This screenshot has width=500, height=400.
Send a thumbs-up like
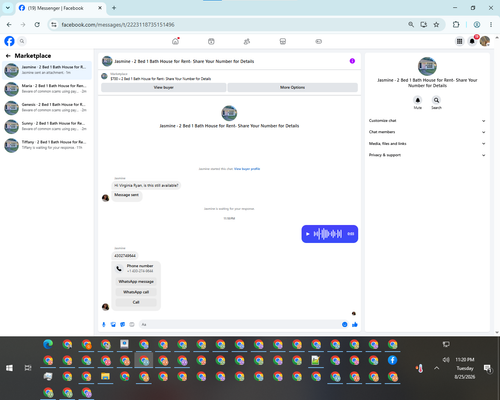(355, 324)
